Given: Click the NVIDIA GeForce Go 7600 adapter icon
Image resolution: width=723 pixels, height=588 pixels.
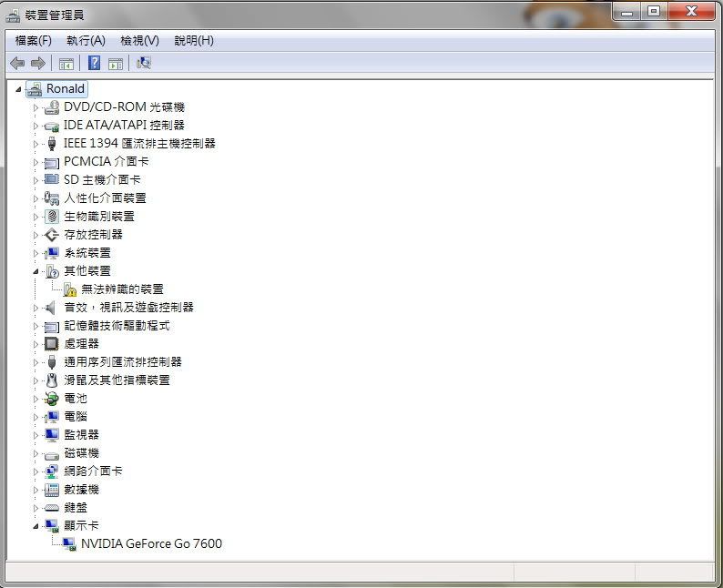Looking at the screenshot, I should (69, 544).
